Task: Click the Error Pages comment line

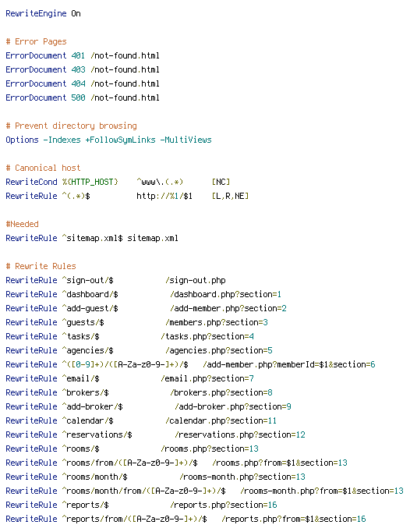Action: [36, 41]
